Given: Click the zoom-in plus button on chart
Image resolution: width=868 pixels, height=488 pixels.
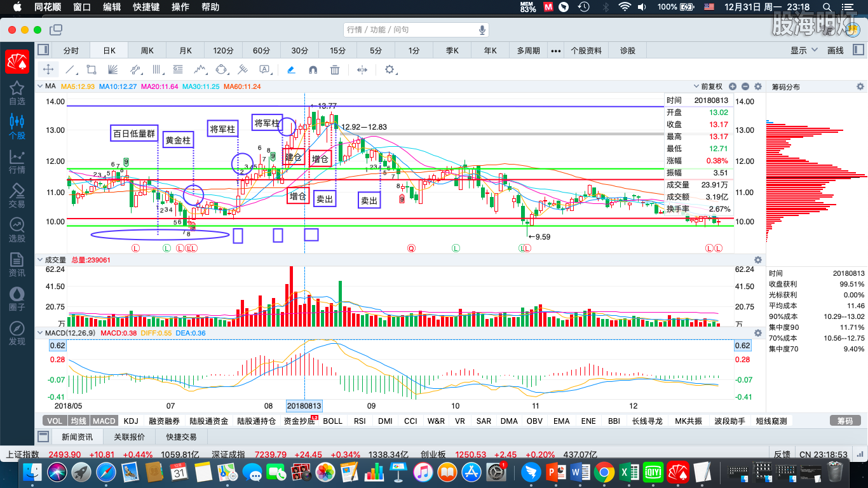Looking at the screenshot, I should pyautogui.click(x=733, y=86).
